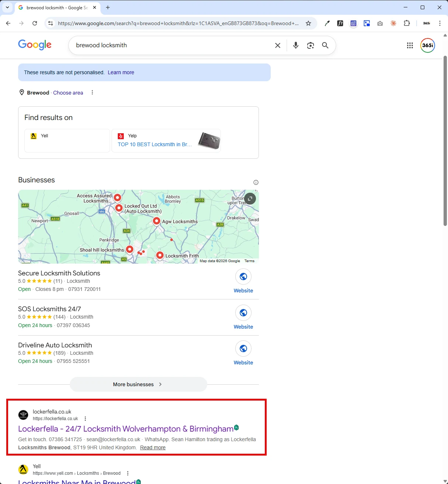Open the fonts extension icon

tap(340, 23)
